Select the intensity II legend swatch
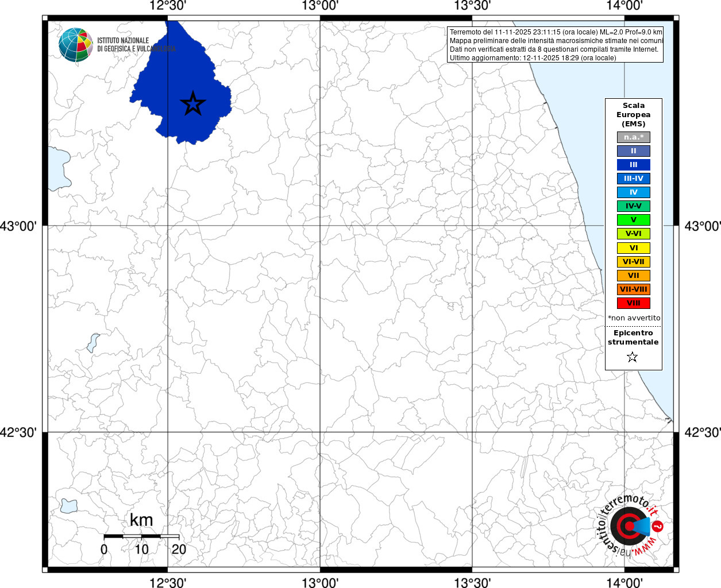 (x=633, y=151)
